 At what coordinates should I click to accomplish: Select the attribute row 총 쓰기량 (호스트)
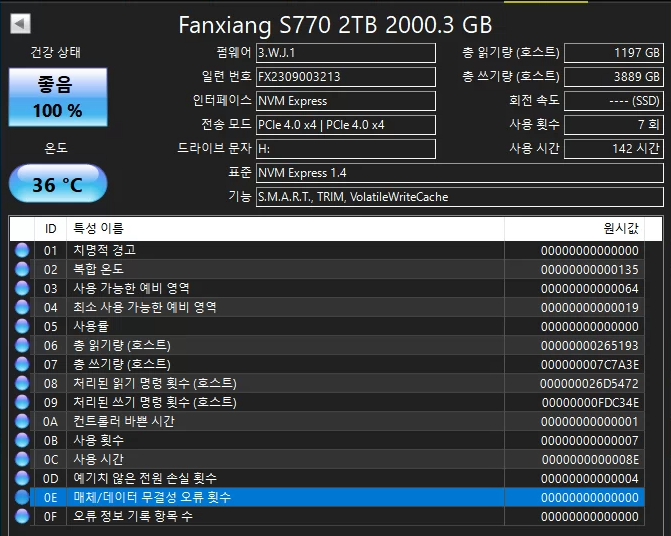(327, 364)
